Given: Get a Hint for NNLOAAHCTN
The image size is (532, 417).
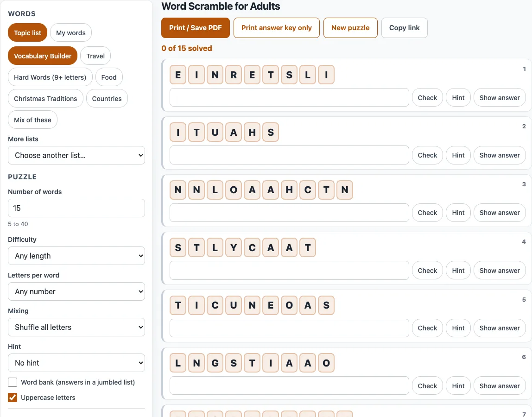Looking at the screenshot, I should [x=458, y=213].
